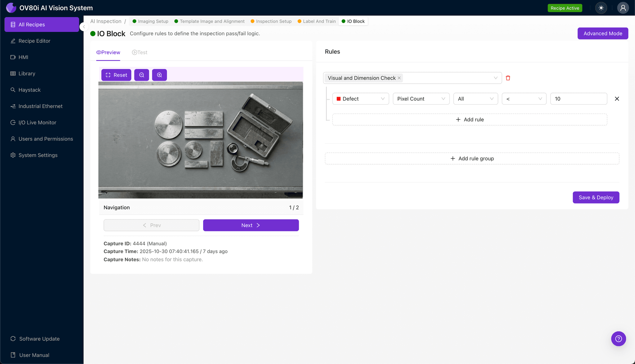Click Save & Deploy
The width and height of the screenshot is (635, 364).
pyautogui.click(x=596, y=197)
